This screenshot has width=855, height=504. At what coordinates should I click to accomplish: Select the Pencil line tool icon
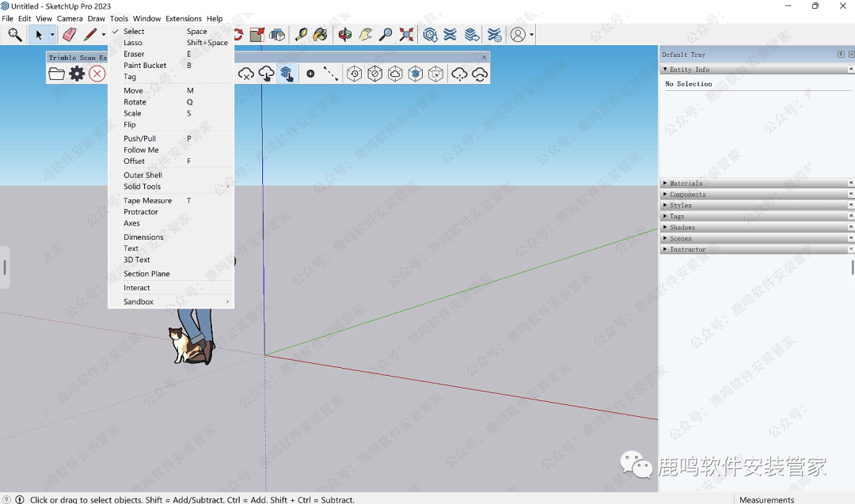click(90, 35)
